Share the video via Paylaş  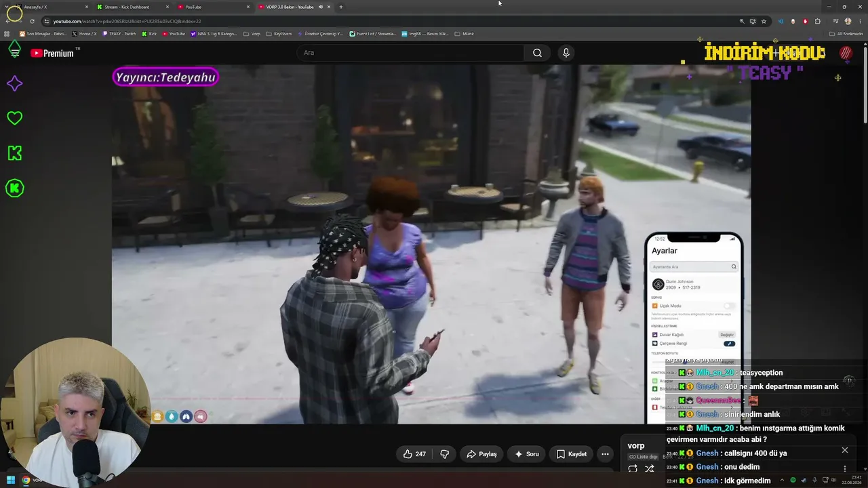(x=481, y=454)
